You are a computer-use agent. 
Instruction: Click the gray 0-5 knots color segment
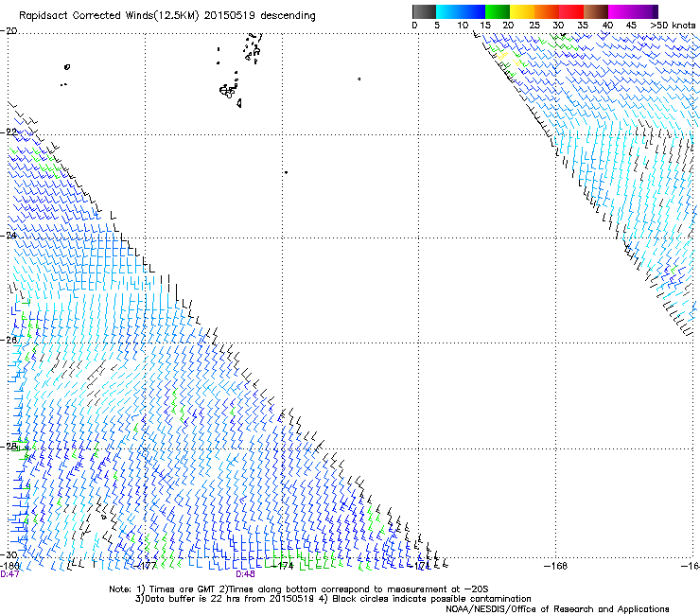pyautogui.click(x=424, y=11)
